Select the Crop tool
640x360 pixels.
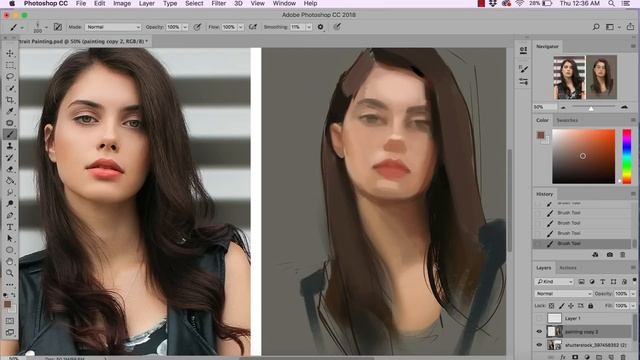click(x=10, y=100)
